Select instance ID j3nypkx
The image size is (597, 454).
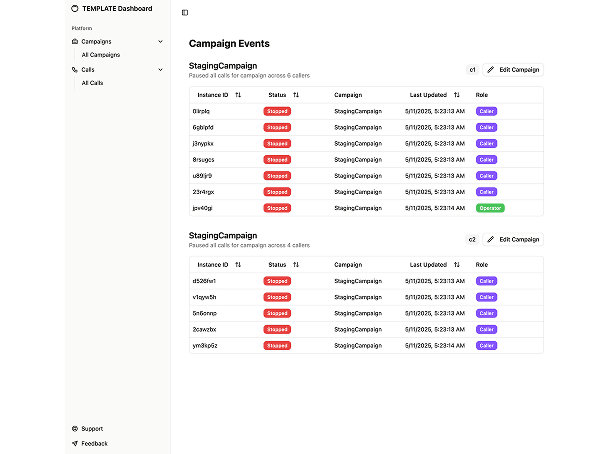203,144
